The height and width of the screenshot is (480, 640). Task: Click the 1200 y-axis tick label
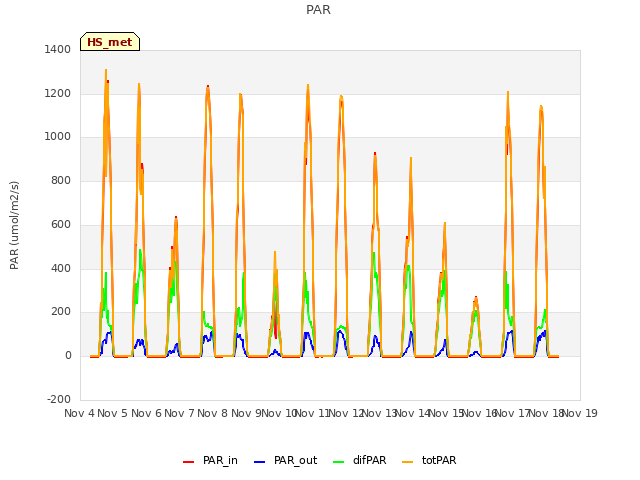(x=58, y=93)
